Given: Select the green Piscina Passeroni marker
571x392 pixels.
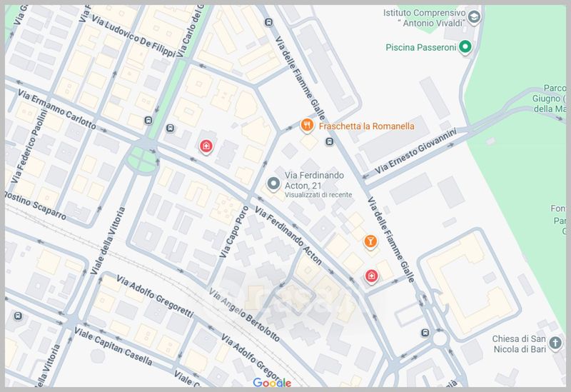Looking at the screenshot, I should click(465, 48).
